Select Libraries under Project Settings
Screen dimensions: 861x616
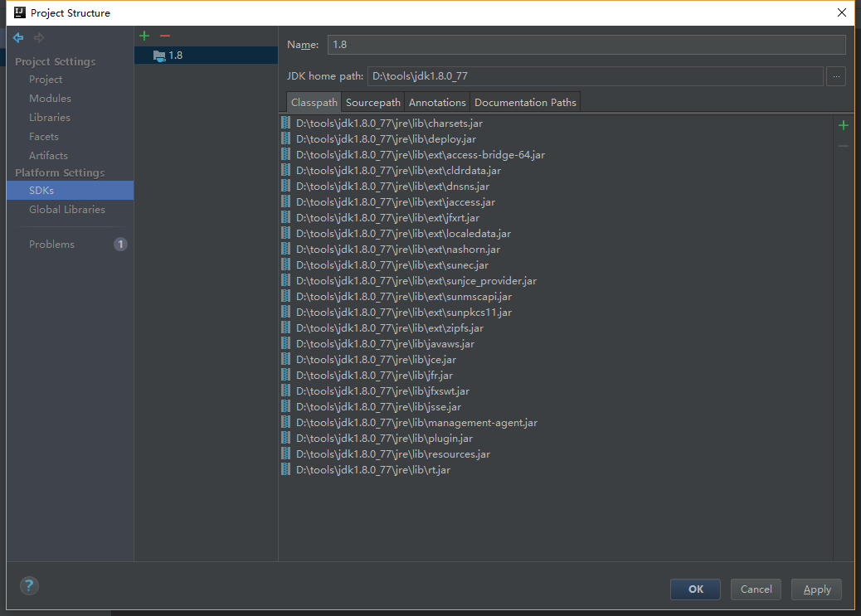[48, 117]
